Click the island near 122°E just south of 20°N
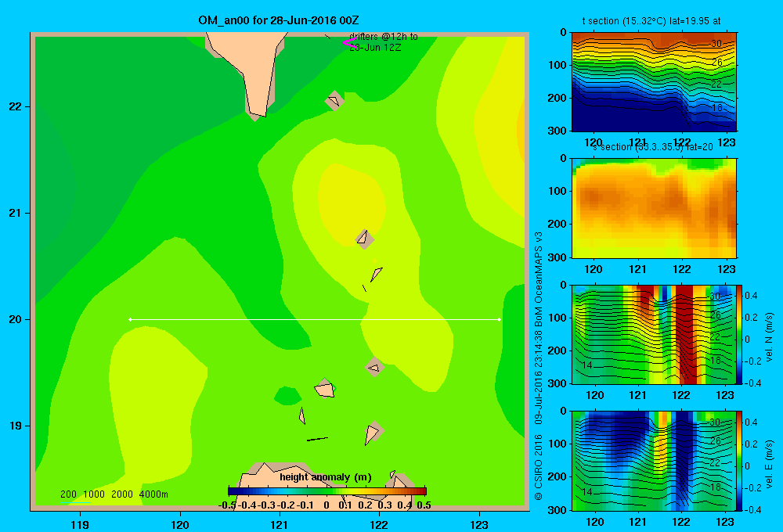The image size is (783, 532). coord(374,368)
